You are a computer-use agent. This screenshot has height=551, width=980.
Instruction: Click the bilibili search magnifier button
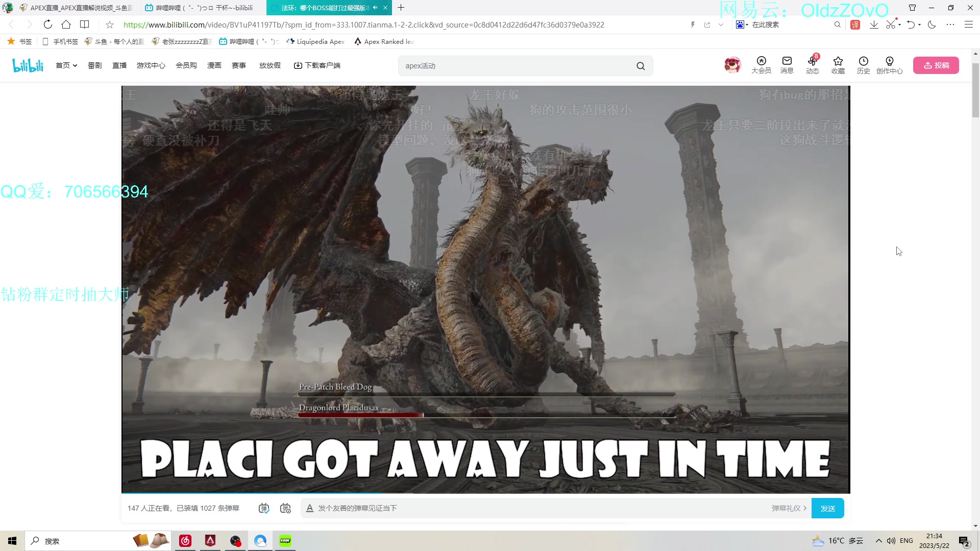(641, 66)
